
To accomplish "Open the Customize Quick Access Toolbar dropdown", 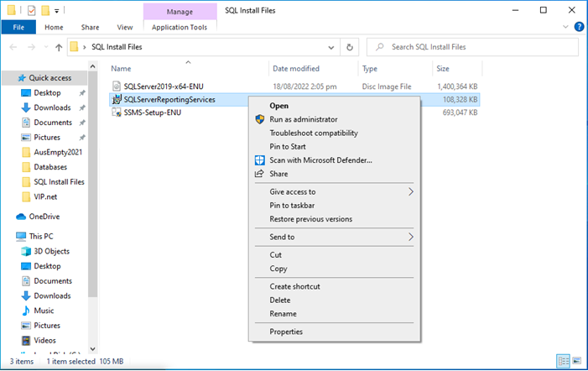I will pyautogui.click(x=57, y=11).
